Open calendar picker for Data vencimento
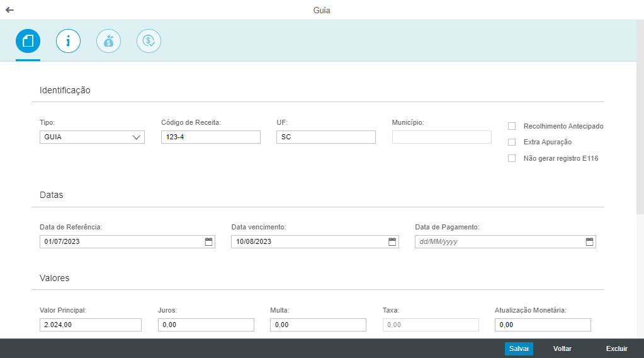 click(x=392, y=241)
